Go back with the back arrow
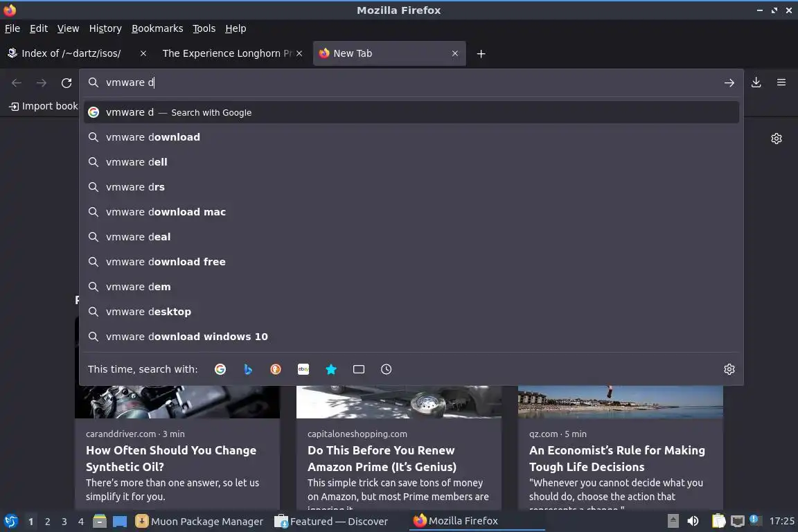Viewport: 798px width, 532px height. [17, 82]
